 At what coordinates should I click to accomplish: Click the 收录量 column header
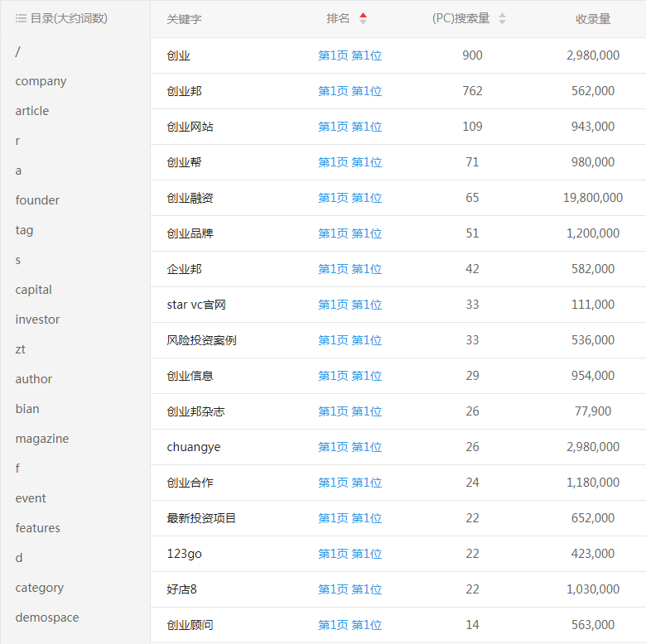(593, 19)
